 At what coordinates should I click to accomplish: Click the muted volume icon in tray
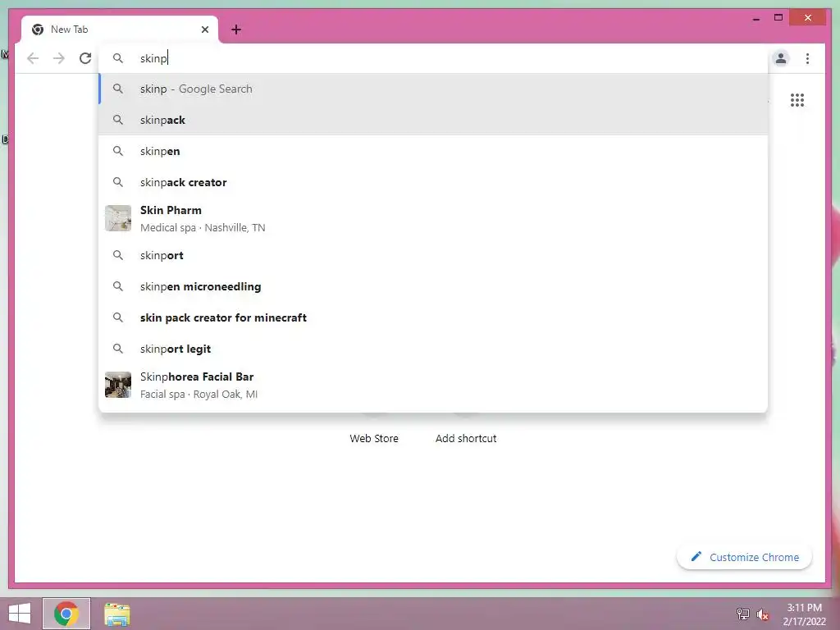762,614
